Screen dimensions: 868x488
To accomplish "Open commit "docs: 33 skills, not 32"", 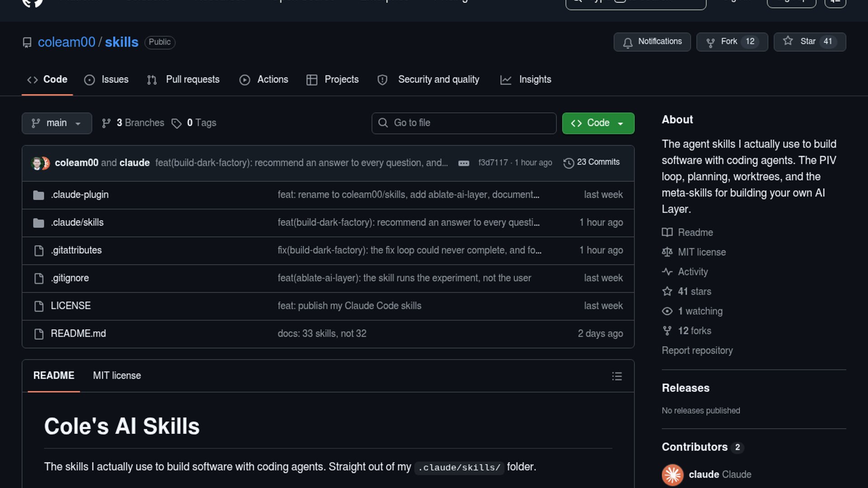I will click(322, 333).
